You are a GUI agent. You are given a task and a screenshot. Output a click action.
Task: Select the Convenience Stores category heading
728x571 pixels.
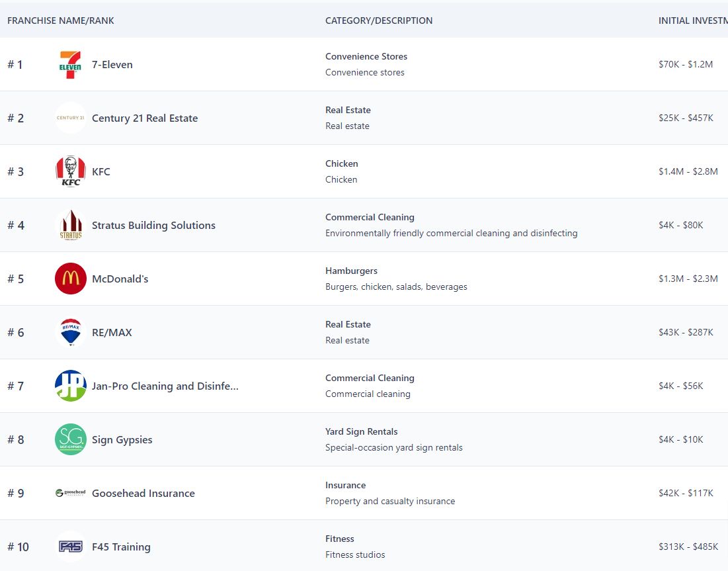(366, 56)
